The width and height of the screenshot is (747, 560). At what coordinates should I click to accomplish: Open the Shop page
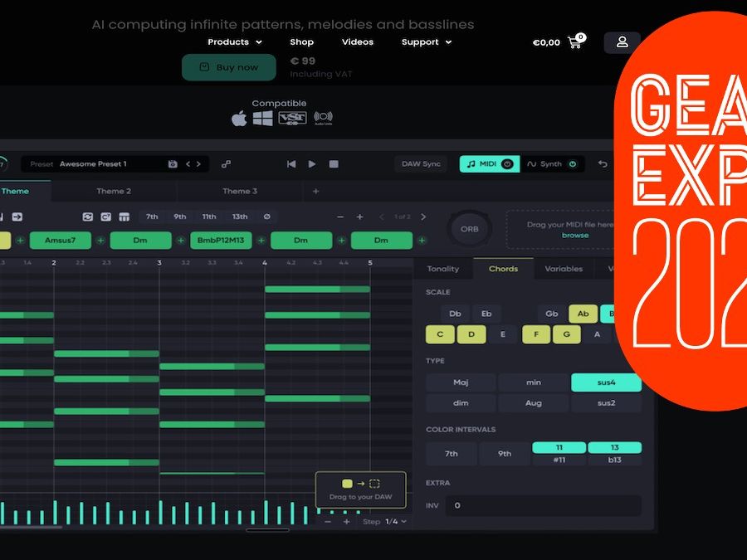[x=301, y=42]
